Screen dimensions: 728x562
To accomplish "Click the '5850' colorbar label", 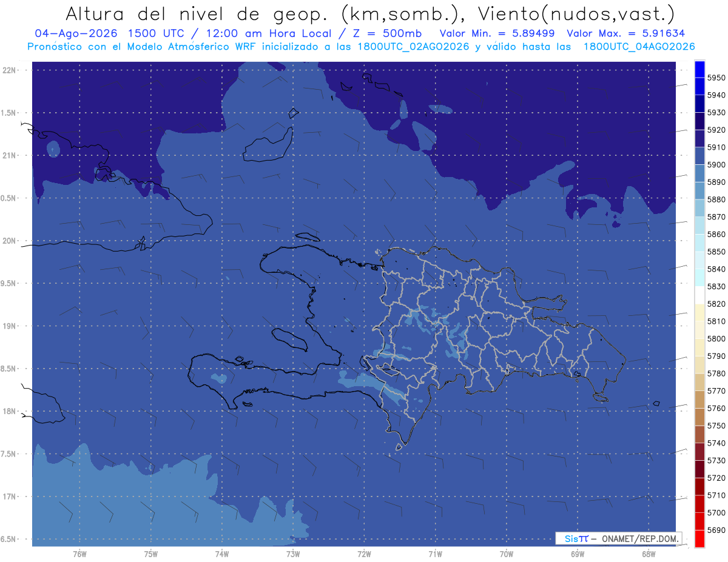I will coord(716,252).
